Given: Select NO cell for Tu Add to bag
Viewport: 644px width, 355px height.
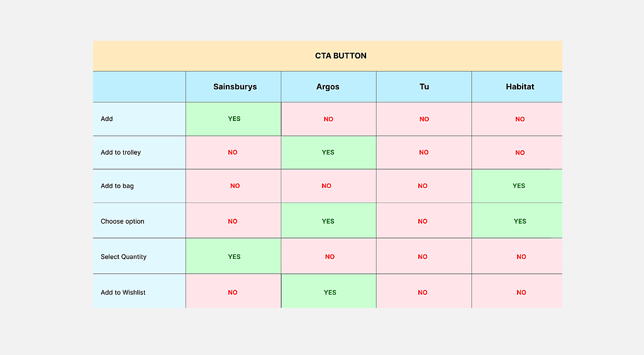Looking at the screenshot, I should tap(423, 186).
